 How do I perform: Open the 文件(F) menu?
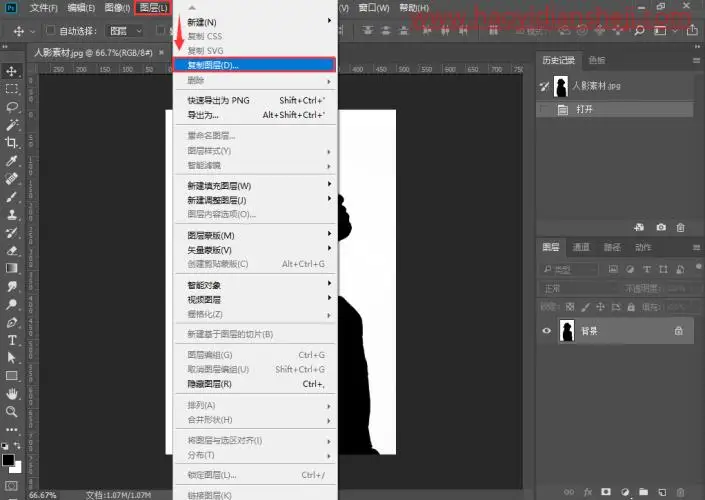click(x=44, y=8)
